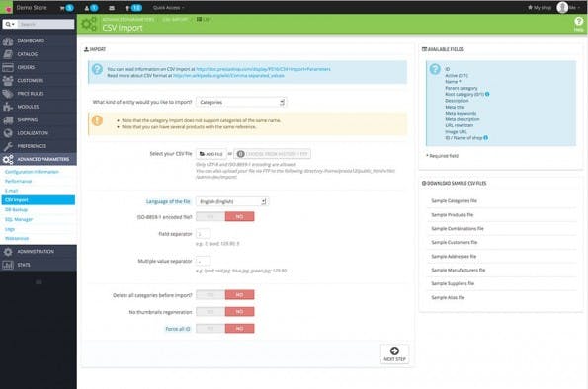This screenshot has width=588, height=389.
Task: Open the shopping cart orders icon in top bar
Action: click(62, 8)
